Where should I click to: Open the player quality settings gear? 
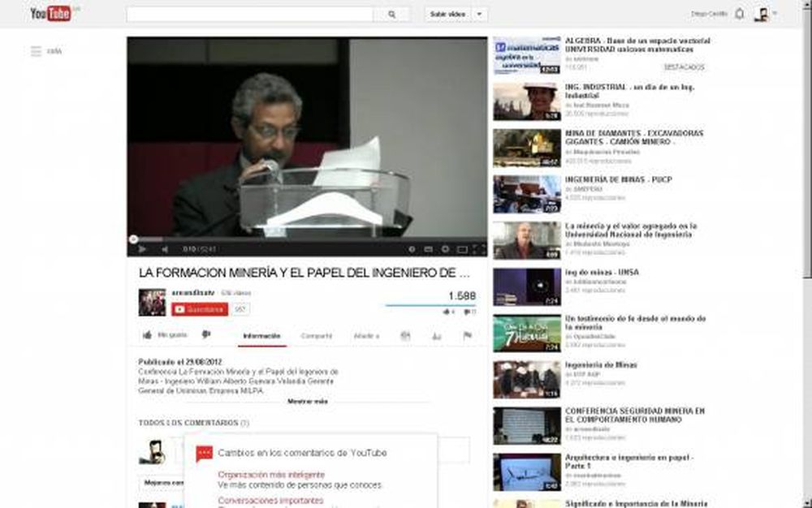pyautogui.click(x=445, y=249)
